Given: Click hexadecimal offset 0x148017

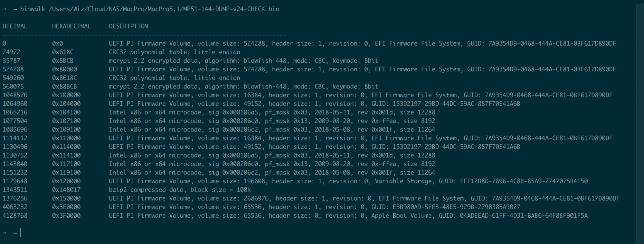Looking at the screenshot, I should coord(66,190).
